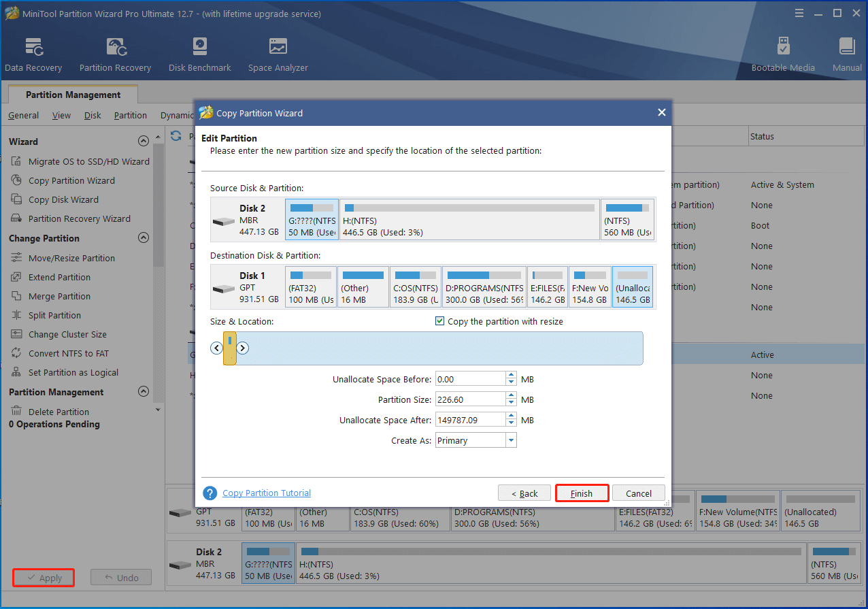Select destination (Other) 16 MB partition
This screenshot has width=868, height=609.
click(363, 287)
